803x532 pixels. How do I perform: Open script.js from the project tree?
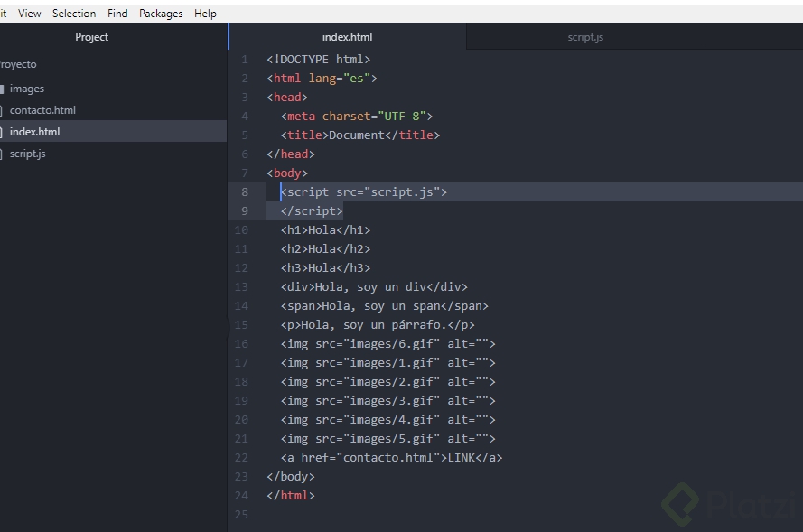pyautogui.click(x=28, y=154)
